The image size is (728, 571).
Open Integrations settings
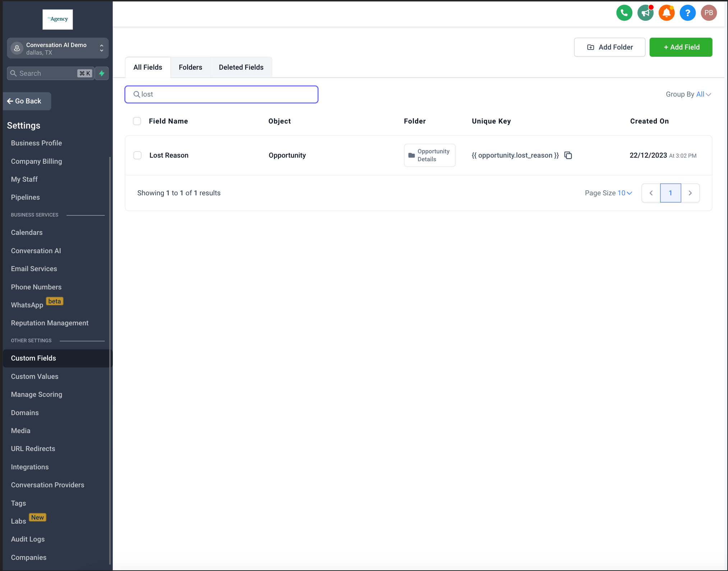pyautogui.click(x=29, y=467)
